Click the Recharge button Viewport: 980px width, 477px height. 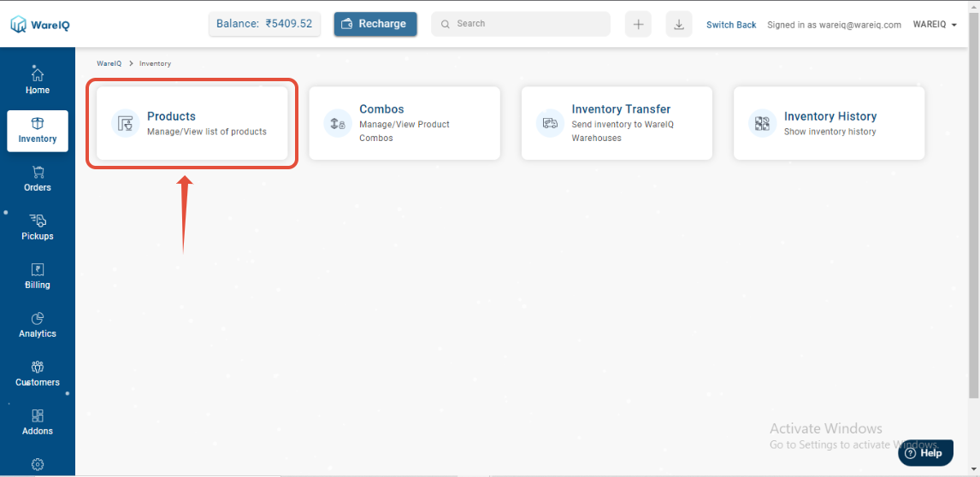(x=375, y=24)
